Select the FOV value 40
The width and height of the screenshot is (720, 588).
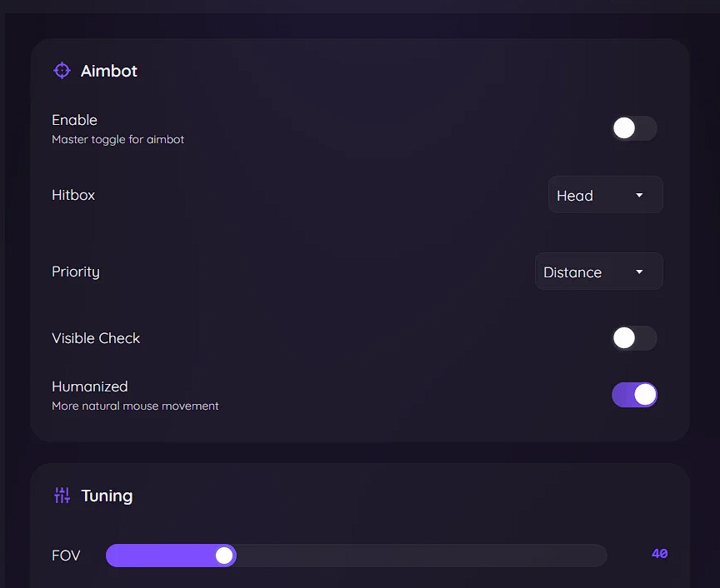[659, 554]
